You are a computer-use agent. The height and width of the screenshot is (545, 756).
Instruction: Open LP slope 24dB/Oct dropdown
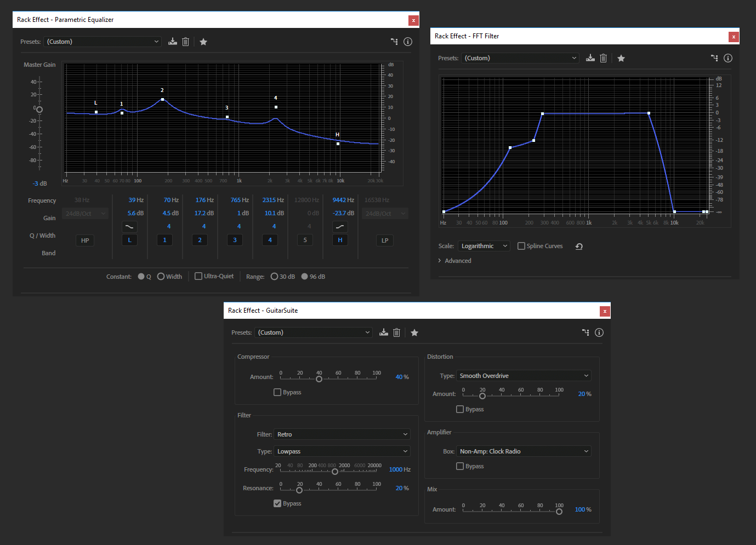(385, 214)
